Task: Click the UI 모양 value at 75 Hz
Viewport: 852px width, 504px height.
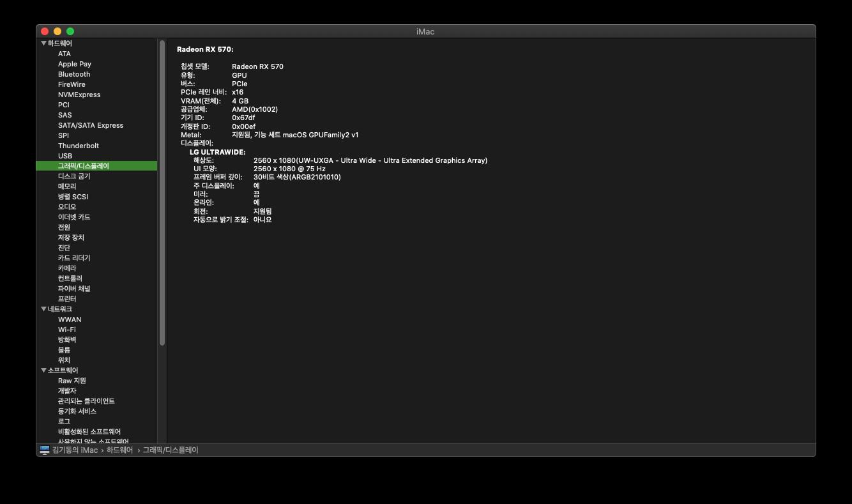Action: pos(289,169)
